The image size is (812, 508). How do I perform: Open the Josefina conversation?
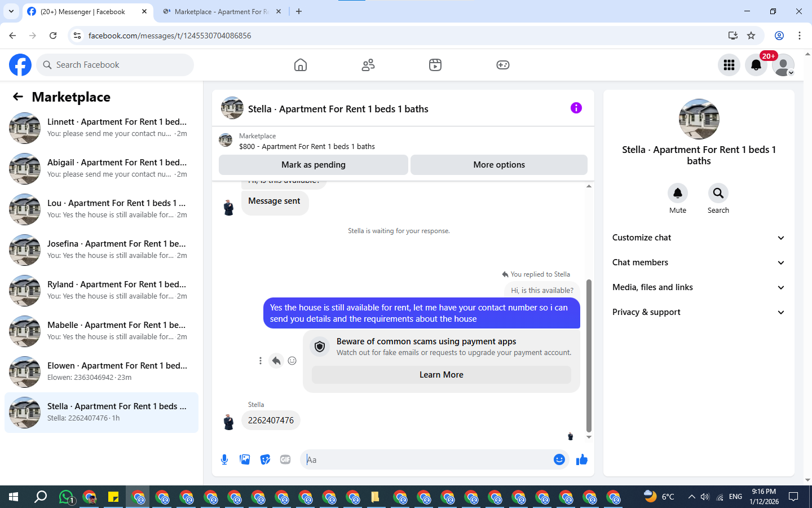(x=101, y=250)
